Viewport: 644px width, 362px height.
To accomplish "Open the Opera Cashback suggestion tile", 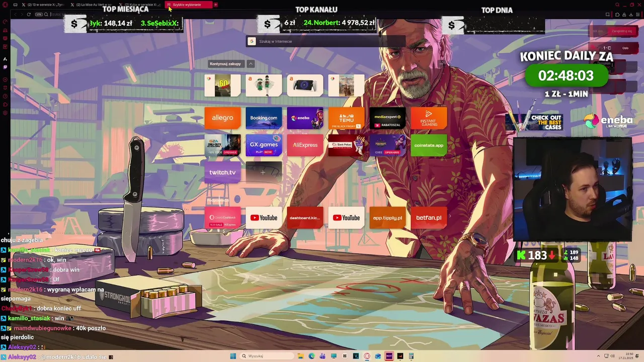I will [x=222, y=218].
